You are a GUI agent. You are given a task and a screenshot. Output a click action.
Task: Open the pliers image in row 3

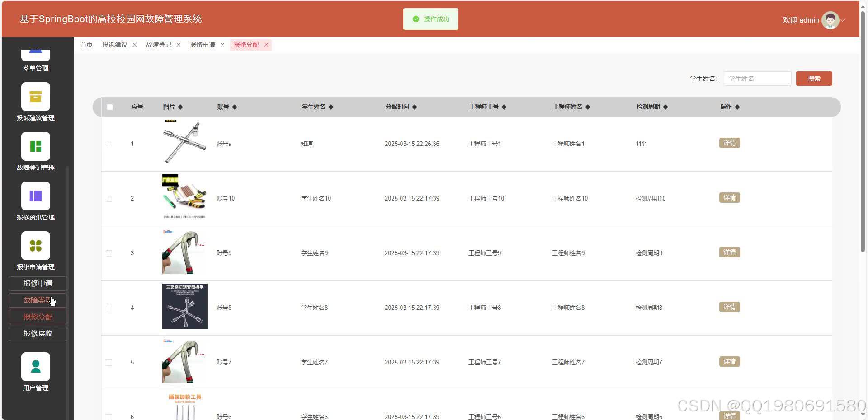pyautogui.click(x=185, y=252)
